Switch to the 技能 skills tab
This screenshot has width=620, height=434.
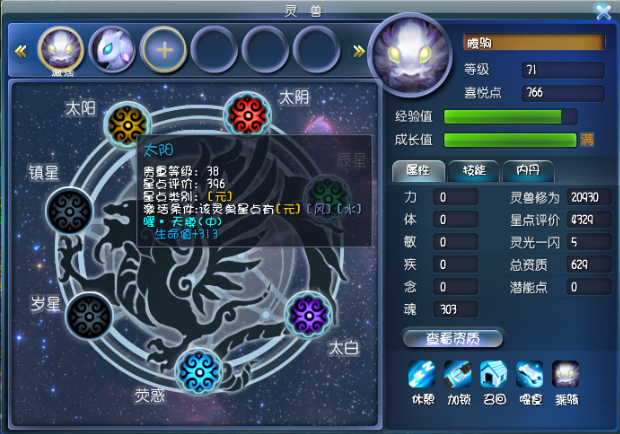(474, 171)
